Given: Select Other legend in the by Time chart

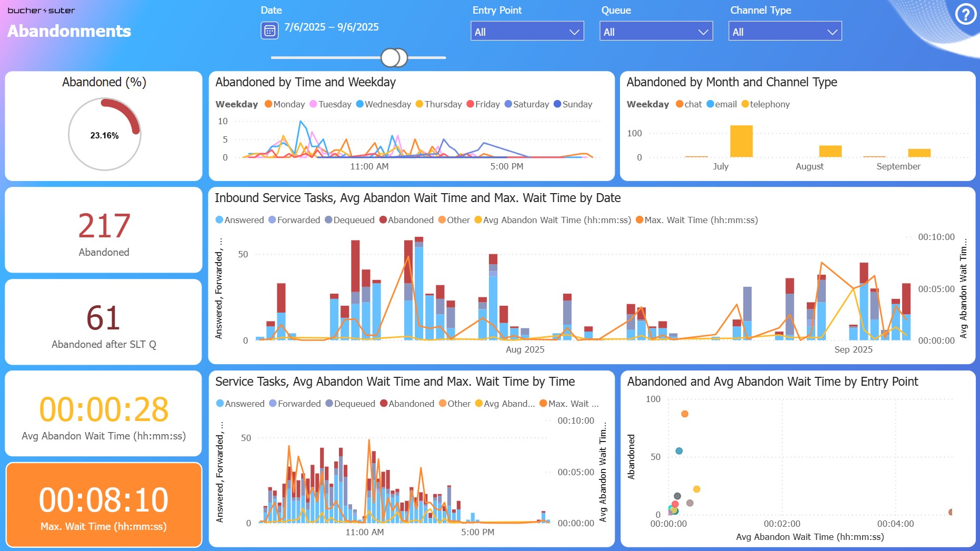Looking at the screenshot, I should point(455,404).
